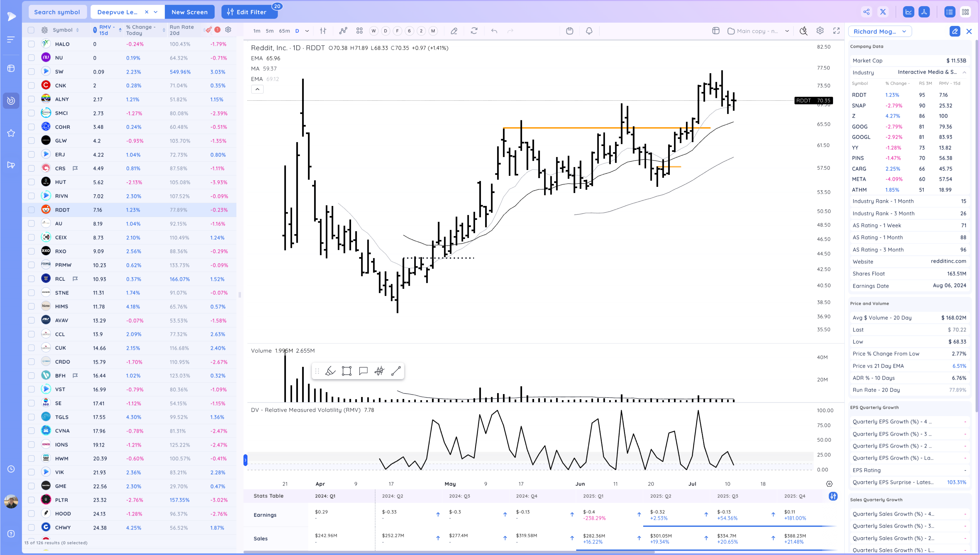Toggle the select-all checkbox in header
Screen dimensions: 980x555
tap(31, 30)
